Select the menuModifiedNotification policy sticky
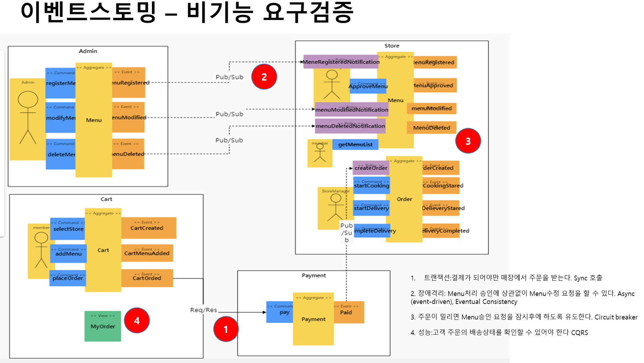This screenshot has height=363, width=644. pyautogui.click(x=352, y=109)
